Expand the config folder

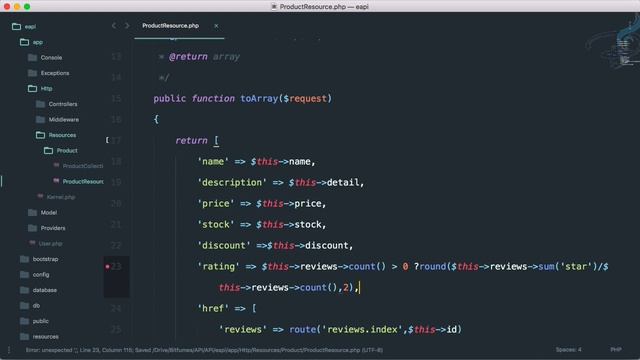click(41, 275)
